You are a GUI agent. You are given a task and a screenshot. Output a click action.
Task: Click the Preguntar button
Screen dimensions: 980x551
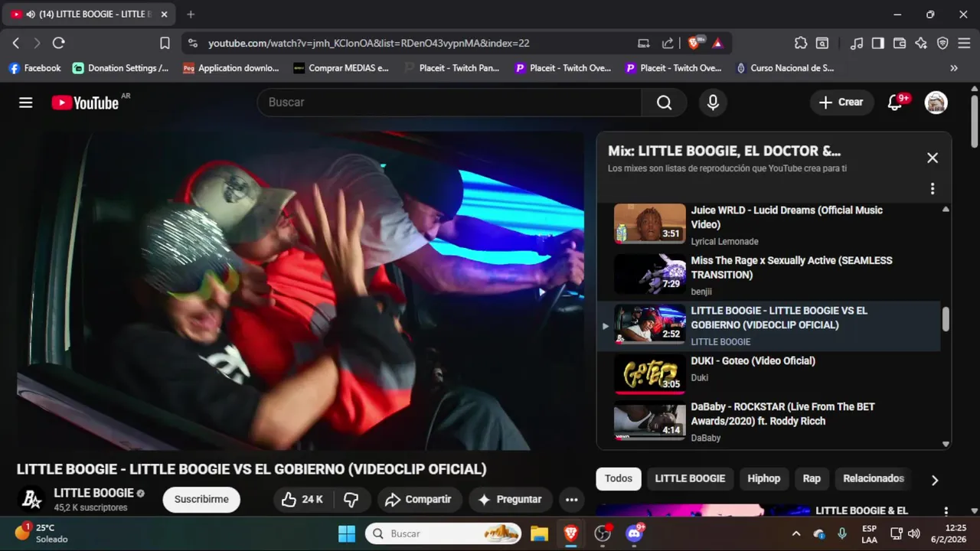510,500
